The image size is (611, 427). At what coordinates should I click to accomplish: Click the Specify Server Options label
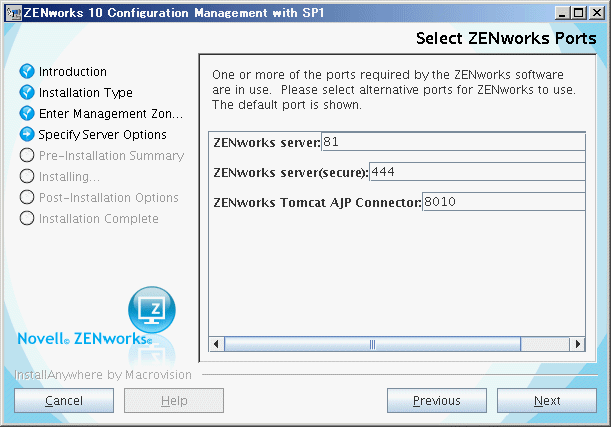click(x=102, y=135)
